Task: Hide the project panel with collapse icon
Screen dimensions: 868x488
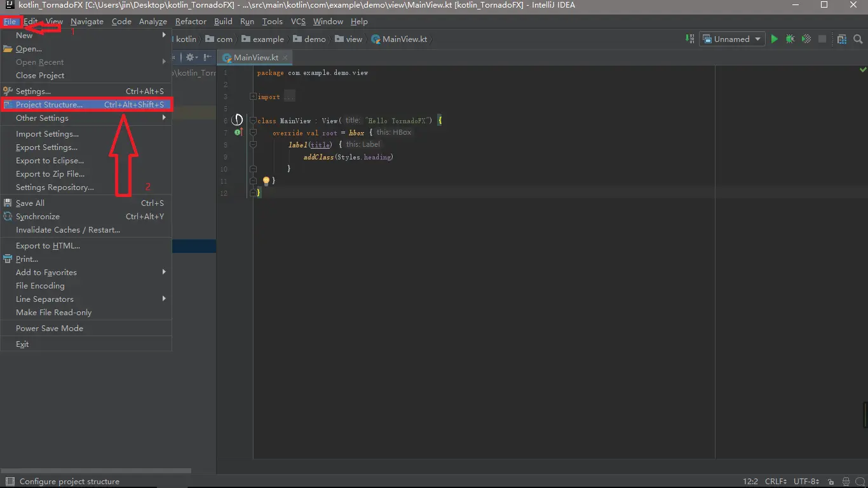Action: click(x=208, y=57)
